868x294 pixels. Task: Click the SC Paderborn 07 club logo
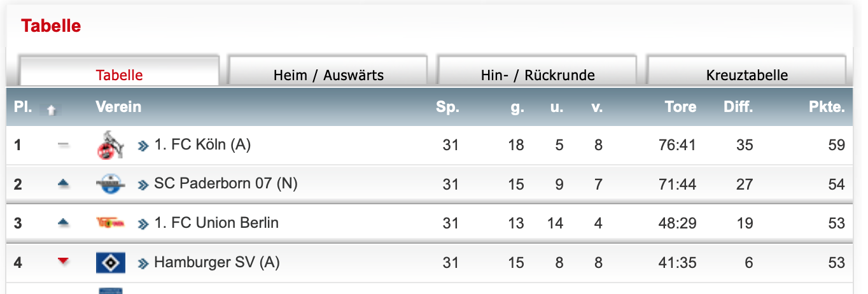pyautogui.click(x=110, y=185)
